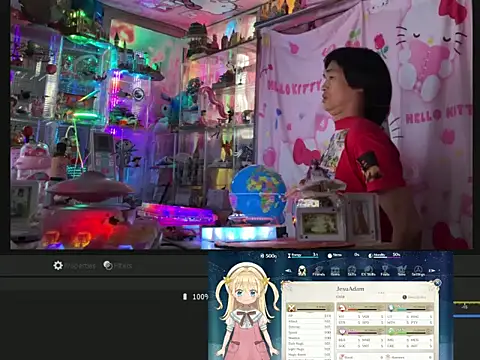Open the Skills tab in game menu

tap(352, 271)
